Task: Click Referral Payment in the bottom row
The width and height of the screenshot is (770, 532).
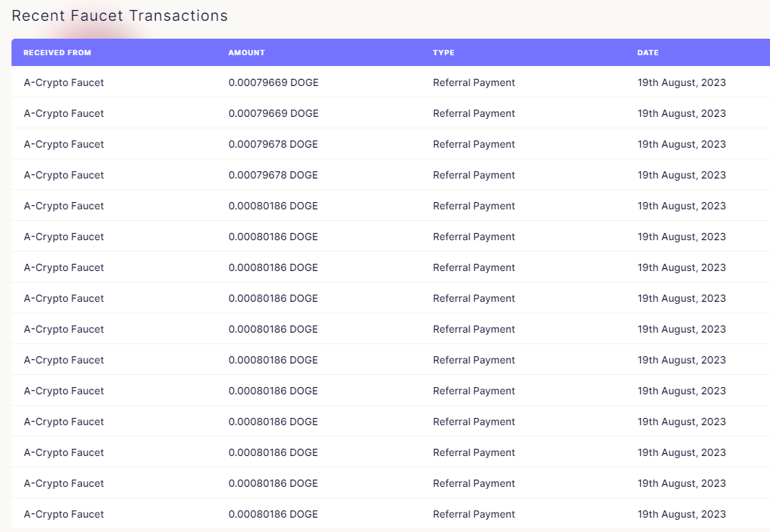Action: coord(474,514)
